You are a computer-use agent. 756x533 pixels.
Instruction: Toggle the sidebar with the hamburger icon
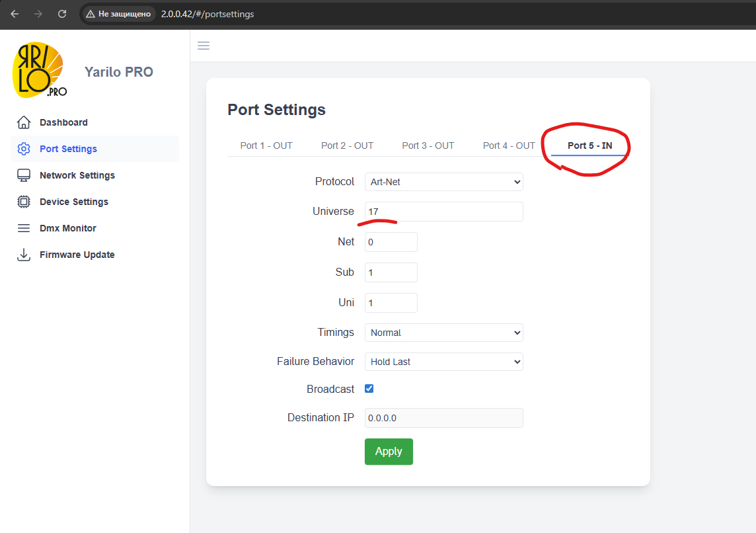pos(204,46)
